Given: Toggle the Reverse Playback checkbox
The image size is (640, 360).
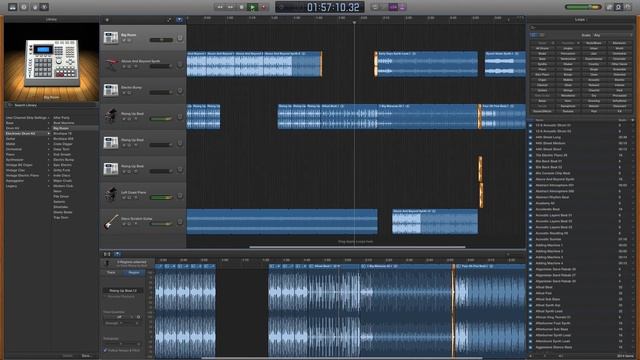Looking at the screenshot, I should pos(106,296).
